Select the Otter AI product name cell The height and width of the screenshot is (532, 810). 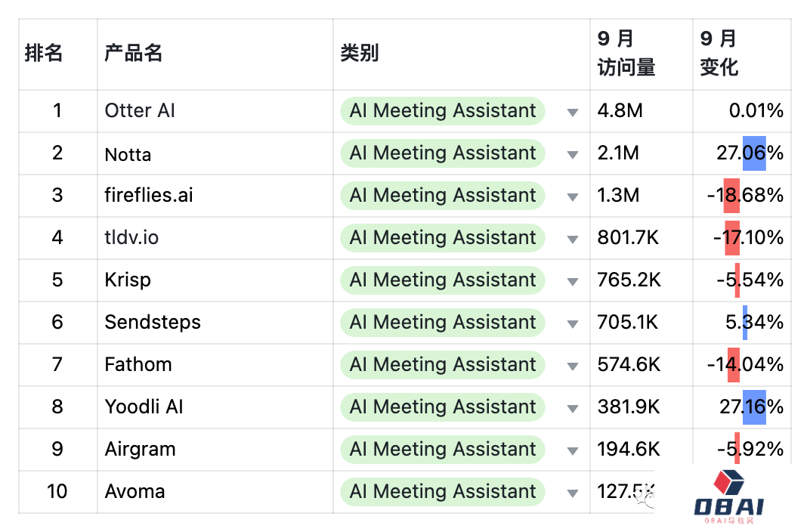[x=215, y=111]
